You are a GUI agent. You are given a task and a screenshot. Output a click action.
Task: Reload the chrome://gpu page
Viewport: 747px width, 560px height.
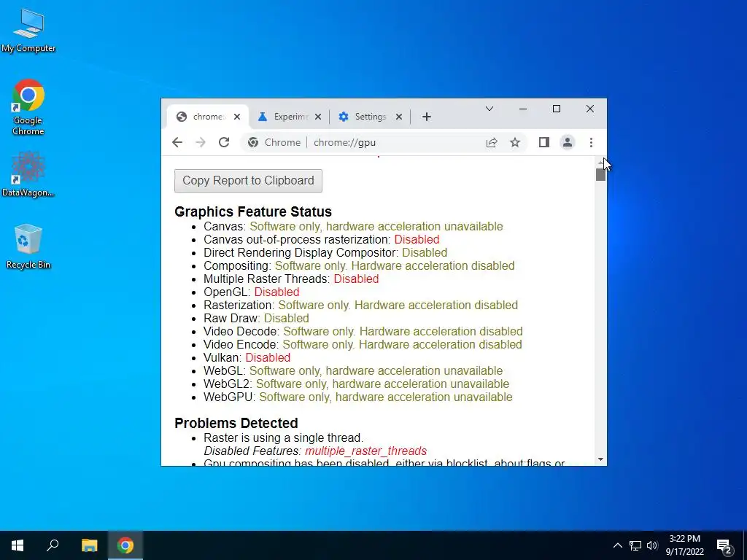(224, 142)
